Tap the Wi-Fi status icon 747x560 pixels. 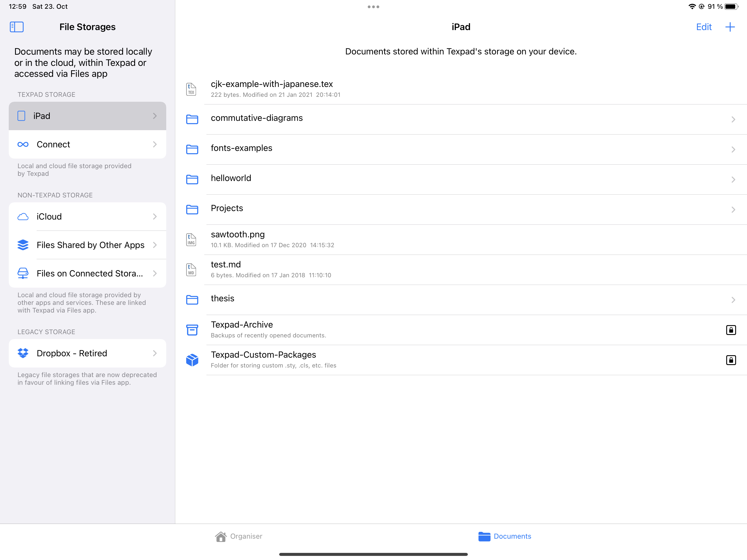692,6
